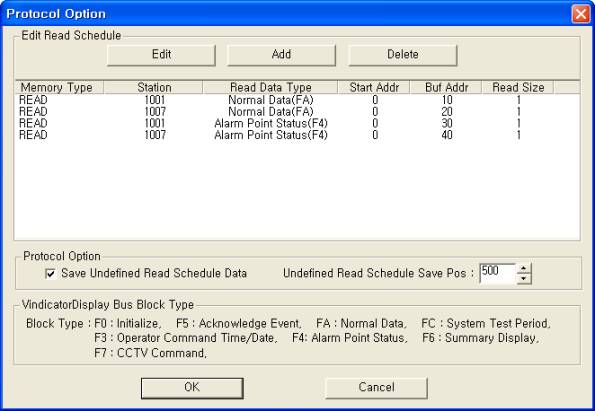The height and width of the screenshot is (411, 595).
Task: Click the Read Size column header
Action: point(518,87)
